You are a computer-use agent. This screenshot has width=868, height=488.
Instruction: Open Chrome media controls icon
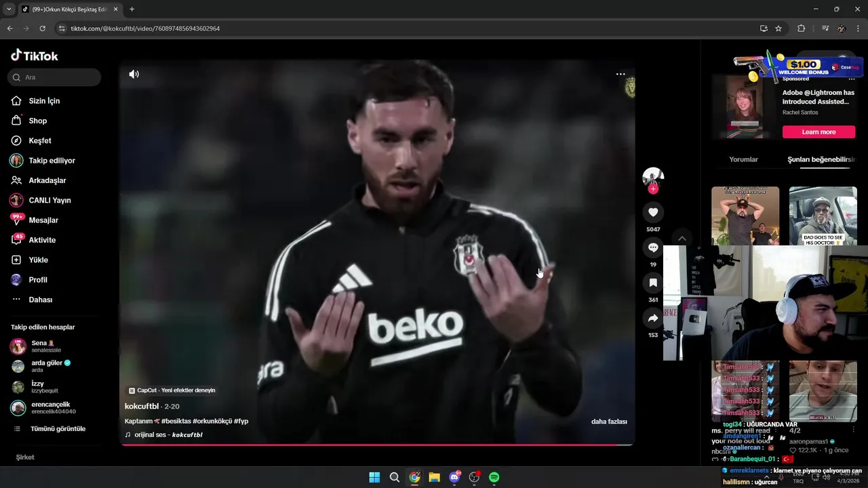[x=825, y=28]
